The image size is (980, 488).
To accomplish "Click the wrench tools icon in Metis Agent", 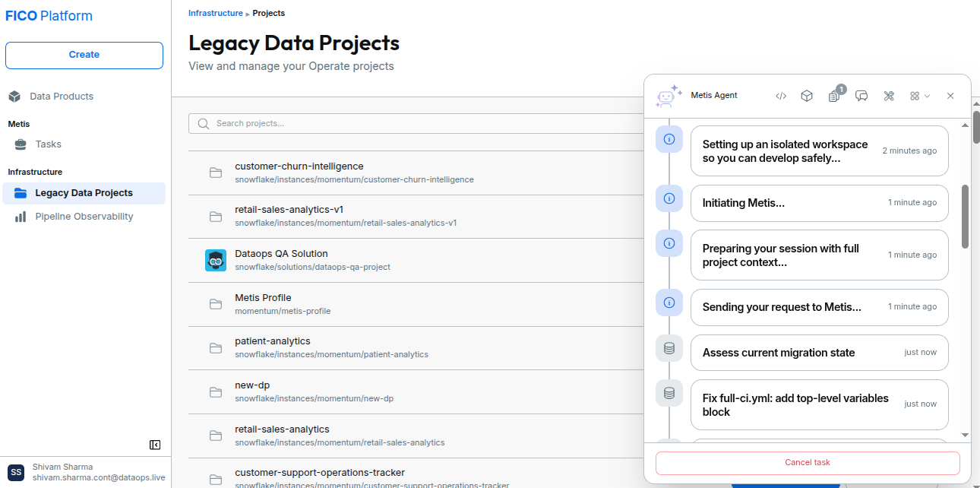I will point(889,96).
